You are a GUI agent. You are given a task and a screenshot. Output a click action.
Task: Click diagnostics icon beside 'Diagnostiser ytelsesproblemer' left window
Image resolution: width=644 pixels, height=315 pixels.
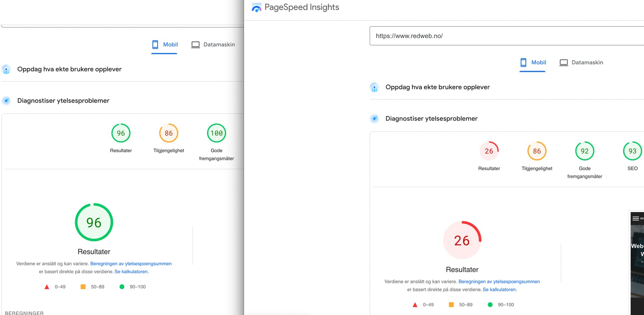[x=6, y=101]
